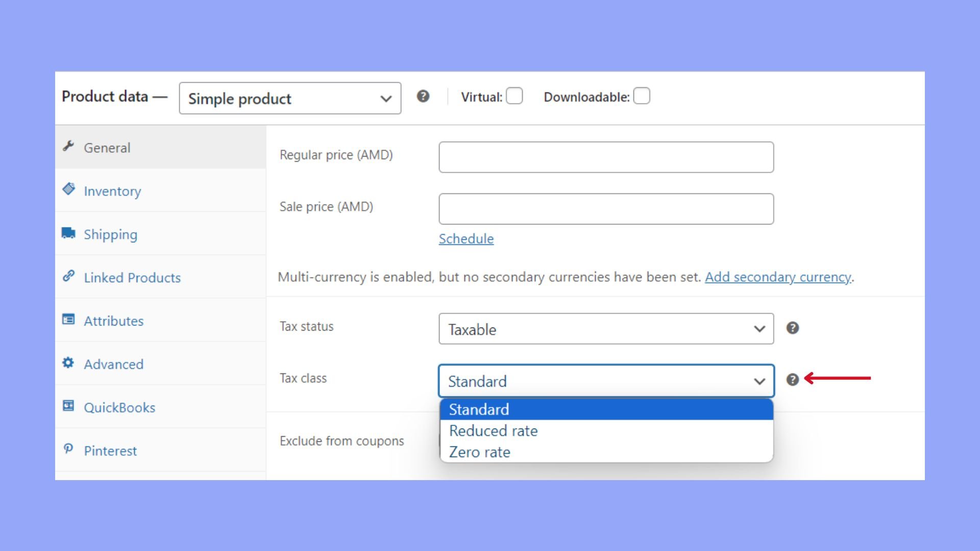Open the Add secondary currency link
Image resolution: width=980 pixels, height=551 pixels.
(777, 277)
